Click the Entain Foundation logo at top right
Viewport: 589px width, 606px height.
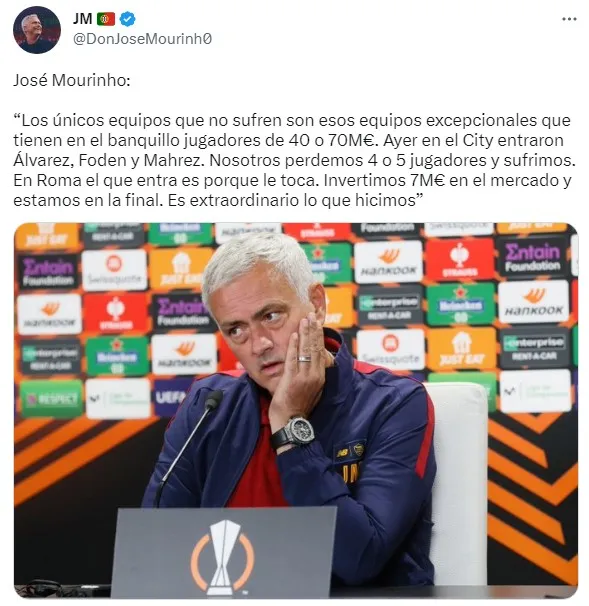[533, 257]
